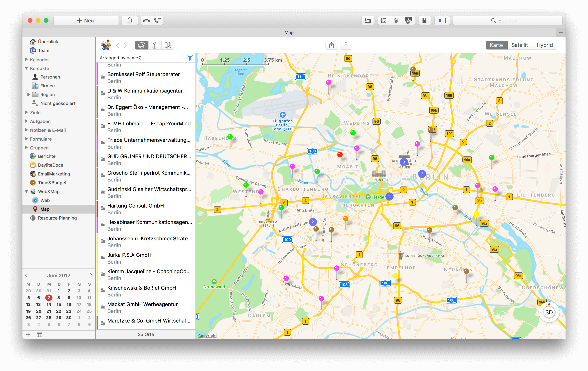This screenshot has height=371, width=588.
Task: Toggle the sidebar visibility button
Action: point(442,20)
